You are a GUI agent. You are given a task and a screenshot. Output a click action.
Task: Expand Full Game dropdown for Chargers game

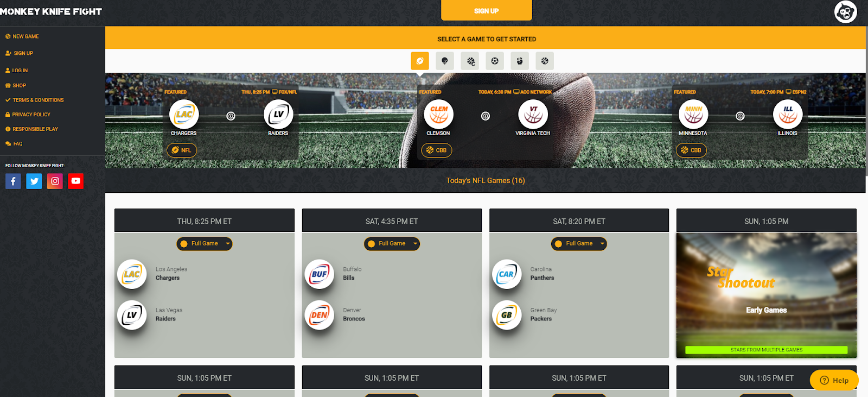pyautogui.click(x=205, y=244)
